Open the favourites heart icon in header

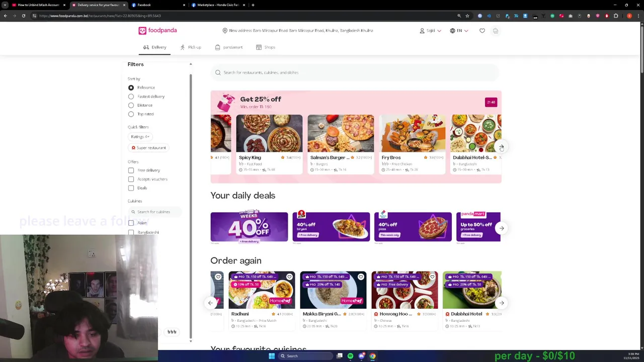point(482,31)
